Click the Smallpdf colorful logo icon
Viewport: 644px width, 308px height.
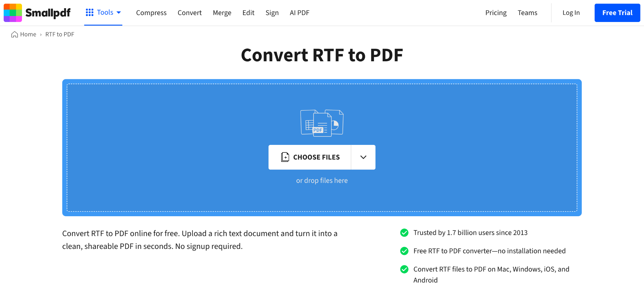pos(13,13)
